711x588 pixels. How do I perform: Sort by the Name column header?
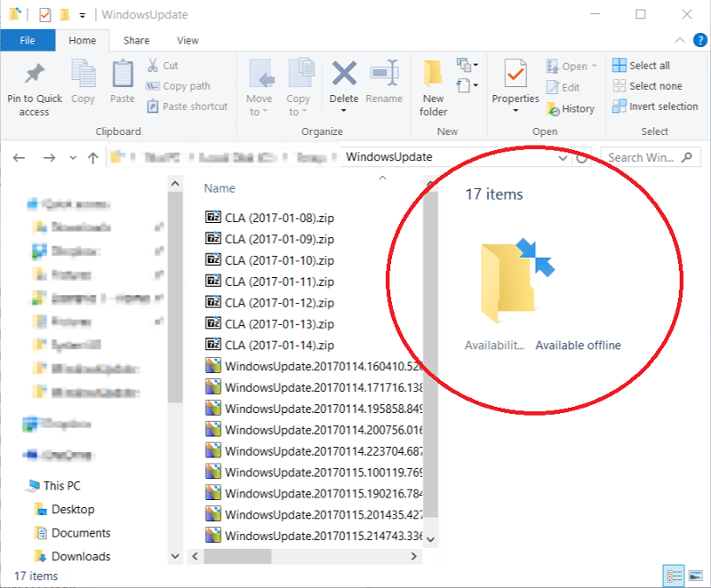coord(220,188)
